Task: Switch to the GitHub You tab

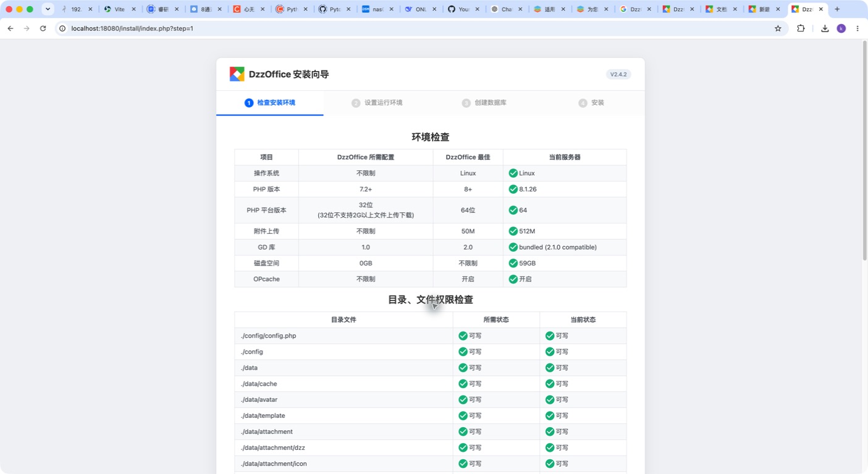Action: (x=463, y=9)
